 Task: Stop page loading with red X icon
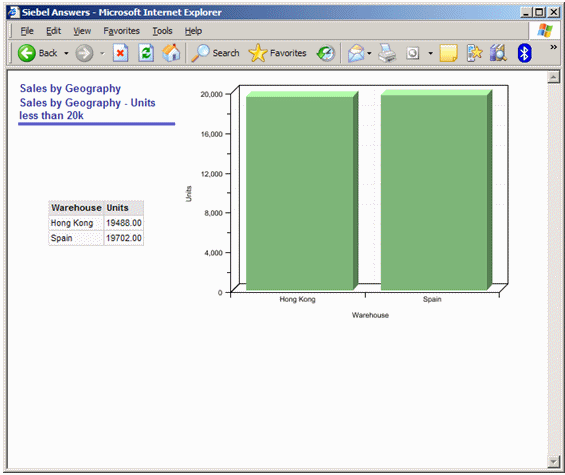pyautogui.click(x=120, y=53)
